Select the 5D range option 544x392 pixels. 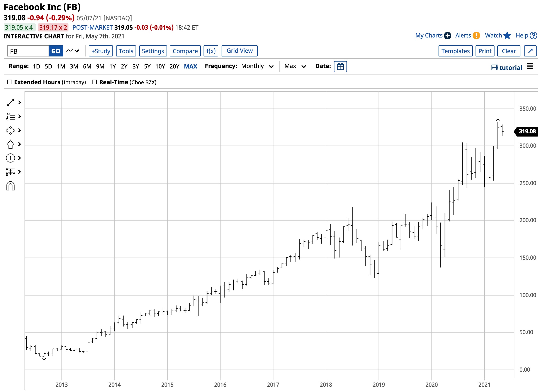click(x=49, y=67)
